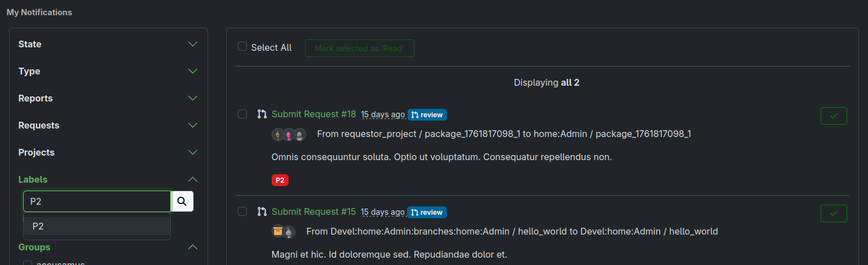The height and width of the screenshot is (265, 868).
Task: Select P2 from the label suggestions
Action: [x=96, y=226]
